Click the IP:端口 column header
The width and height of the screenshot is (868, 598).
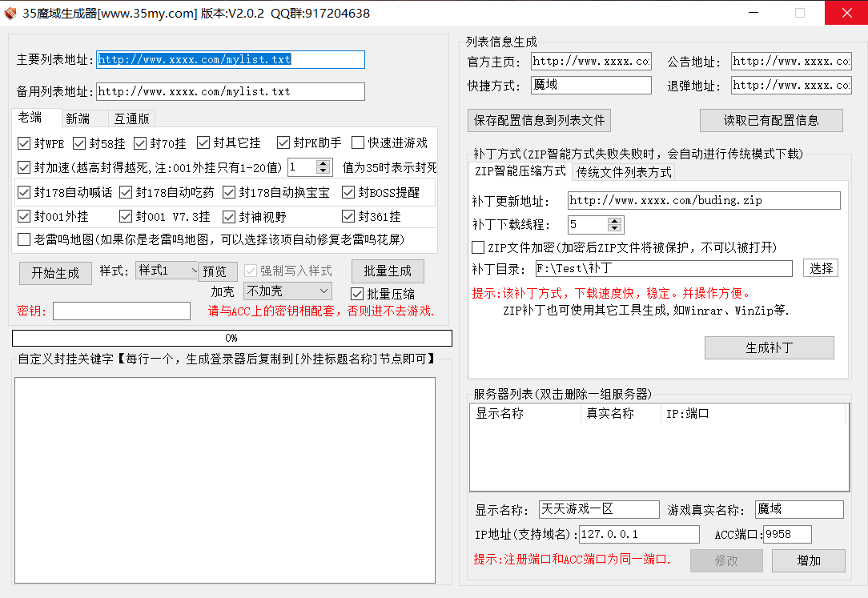click(753, 414)
